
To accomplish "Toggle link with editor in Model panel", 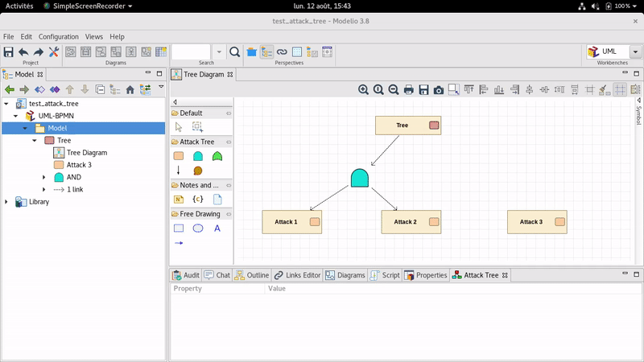I will [145, 89].
